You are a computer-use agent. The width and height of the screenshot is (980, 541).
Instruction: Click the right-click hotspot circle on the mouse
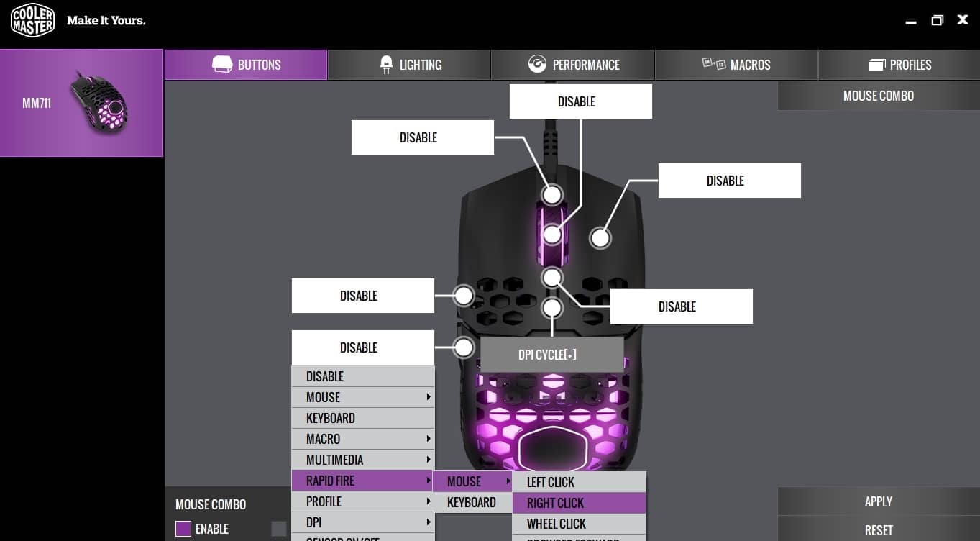[x=600, y=237]
